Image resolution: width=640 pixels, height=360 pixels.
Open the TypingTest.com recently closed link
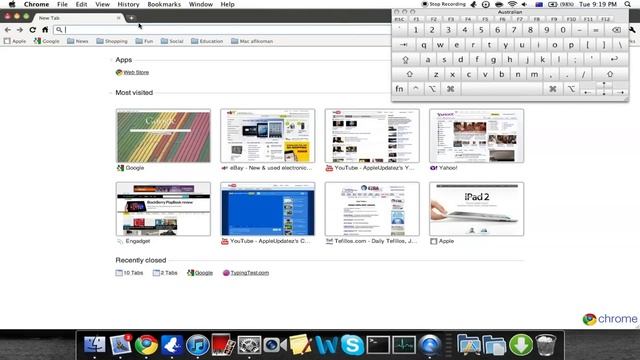(x=246, y=273)
